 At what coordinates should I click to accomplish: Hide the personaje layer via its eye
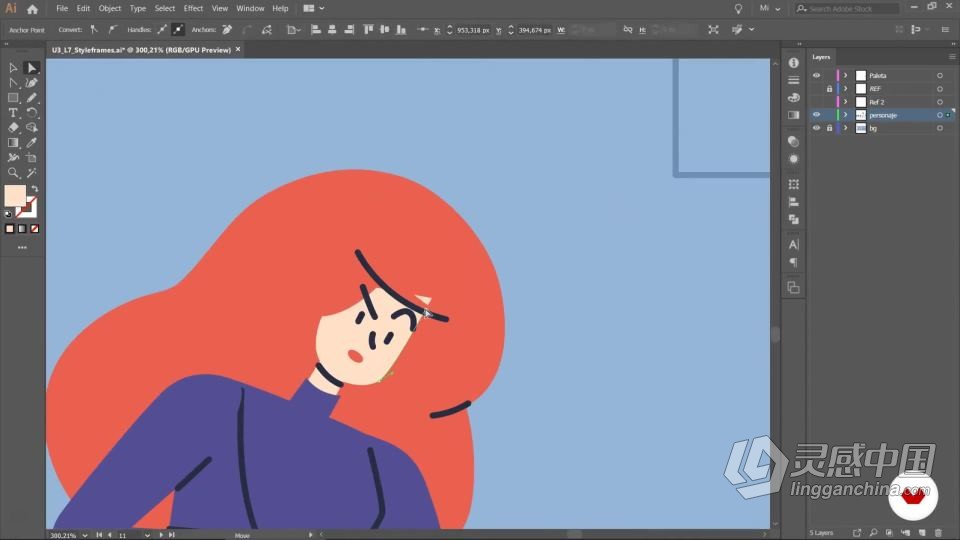816,114
